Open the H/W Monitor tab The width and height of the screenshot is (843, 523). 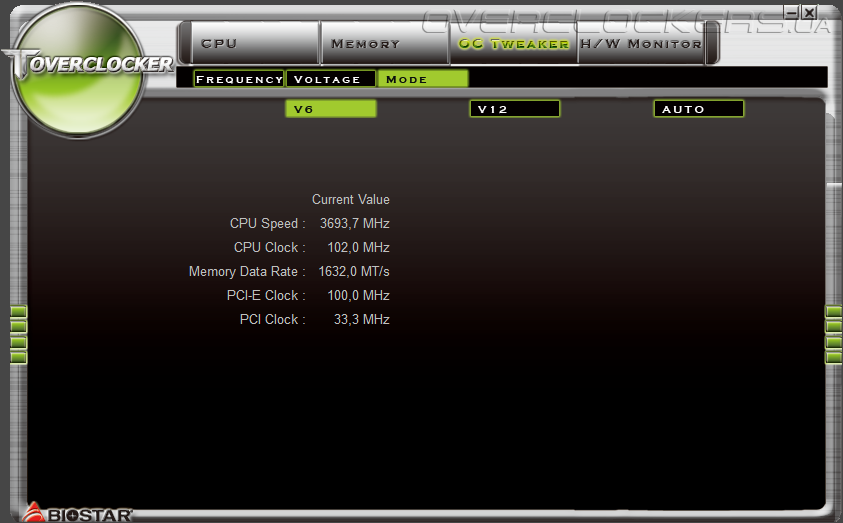[641, 43]
